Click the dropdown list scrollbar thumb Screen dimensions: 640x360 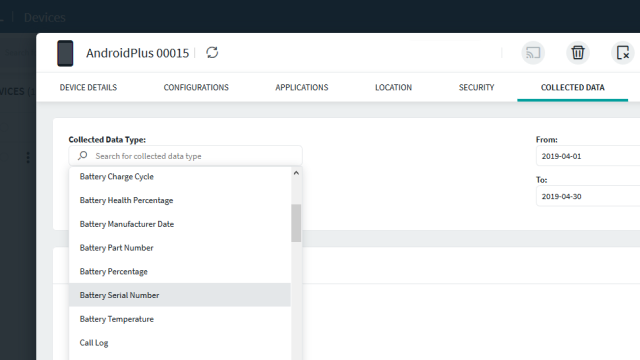(x=296, y=223)
